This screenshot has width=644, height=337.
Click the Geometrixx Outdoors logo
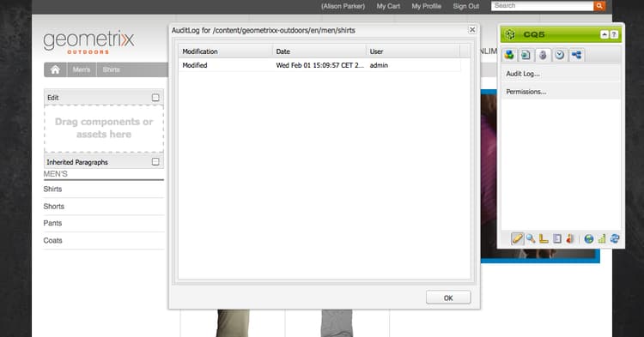(x=88, y=43)
